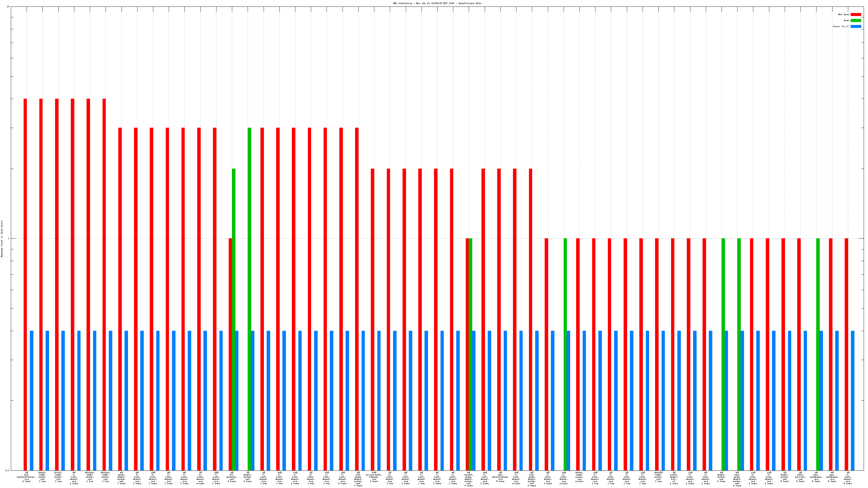Click the 65c90a.iadb.isipp.com axis label
Viewport: 868px width, 488px height.
pyautogui.click(x=90, y=477)
